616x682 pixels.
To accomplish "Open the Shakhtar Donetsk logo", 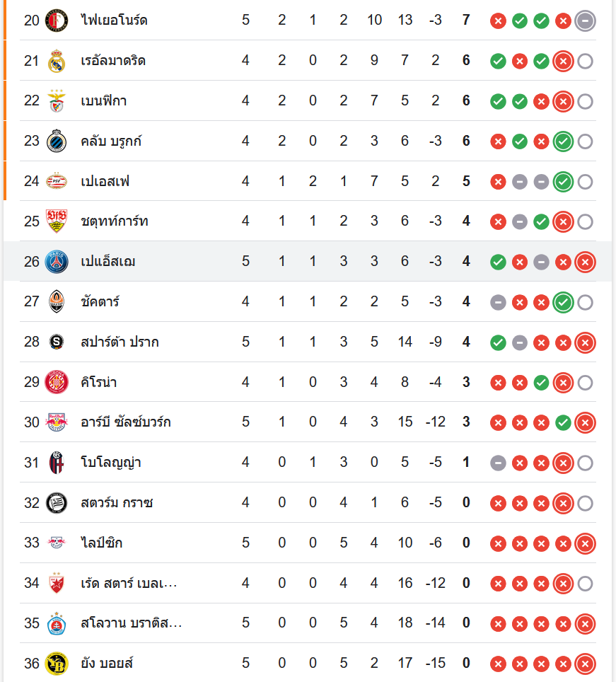I will pyautogui.click(x=56, y=302).
